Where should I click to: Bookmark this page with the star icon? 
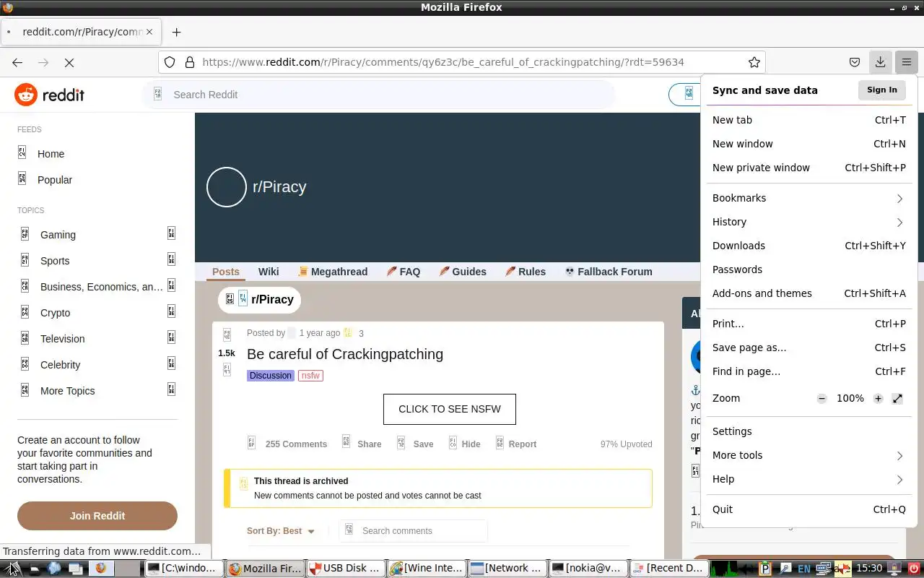coord(754,62)
